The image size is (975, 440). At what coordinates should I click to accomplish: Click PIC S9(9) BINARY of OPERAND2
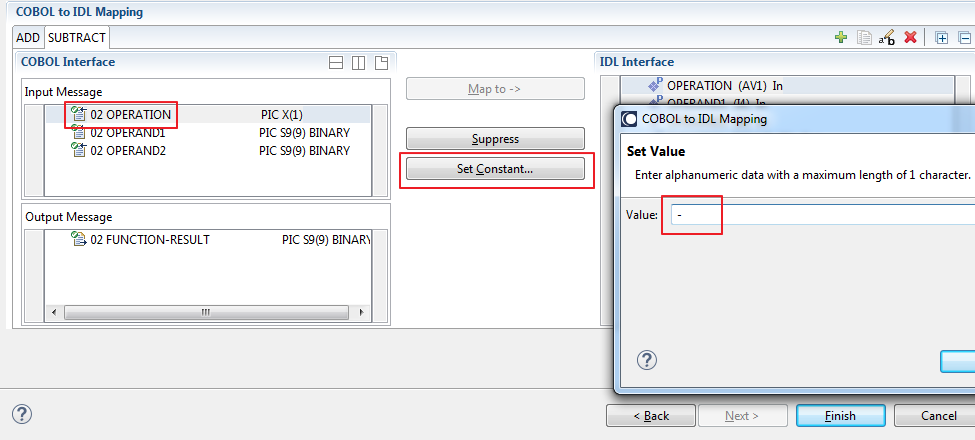click(x=305, y=150)
